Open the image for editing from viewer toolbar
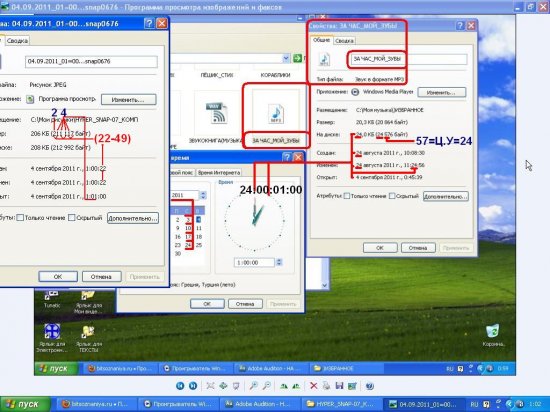 (x=352, y=386)
